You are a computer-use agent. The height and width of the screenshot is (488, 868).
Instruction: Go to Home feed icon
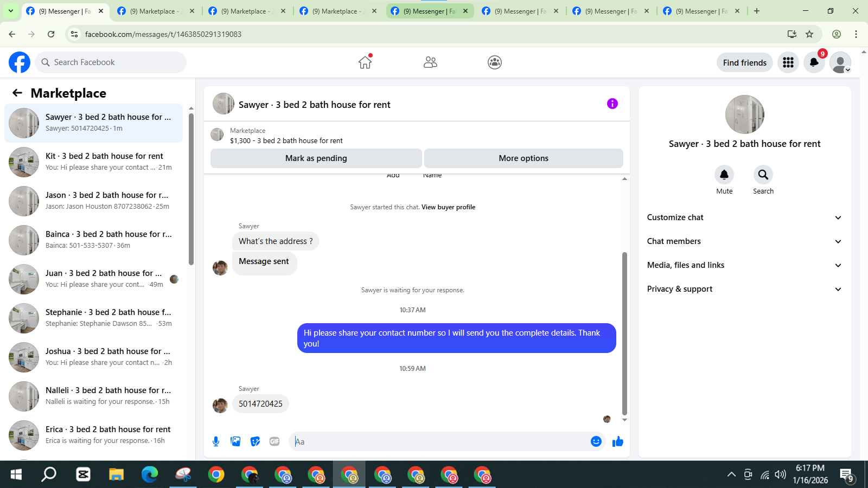[x=365, y=62]
